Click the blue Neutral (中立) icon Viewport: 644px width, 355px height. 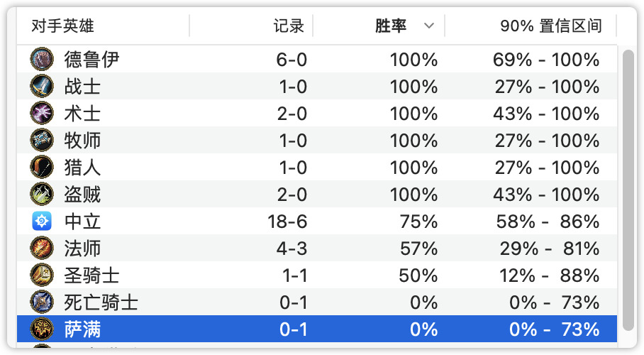(42, 222)
